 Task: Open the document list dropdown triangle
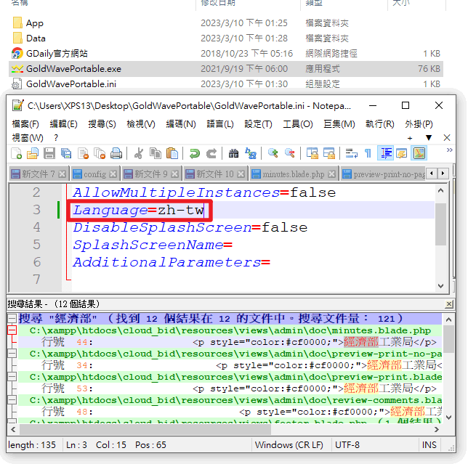coord(428,138)
